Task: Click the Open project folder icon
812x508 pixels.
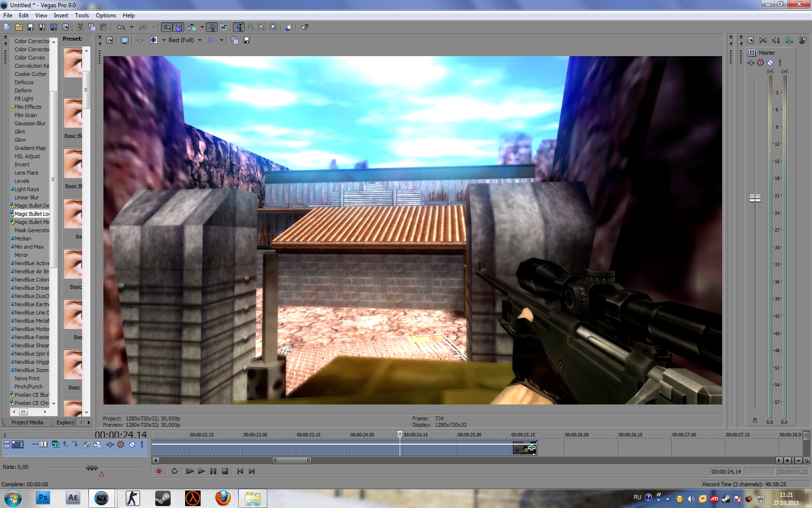Action: point(19,27)
